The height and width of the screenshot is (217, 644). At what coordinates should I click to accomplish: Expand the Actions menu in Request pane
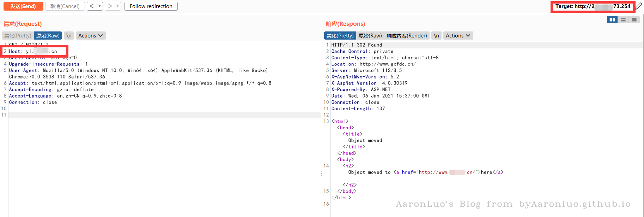coord(91,36)
